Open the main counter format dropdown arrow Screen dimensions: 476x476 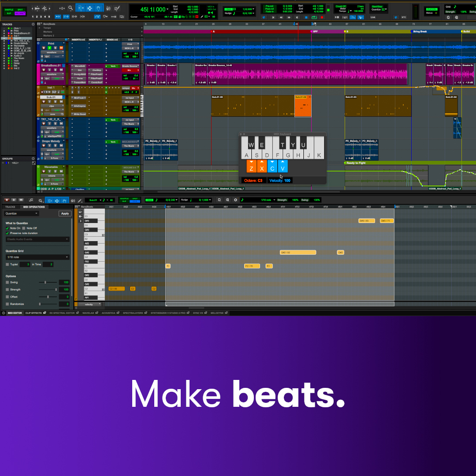[167, 9]
